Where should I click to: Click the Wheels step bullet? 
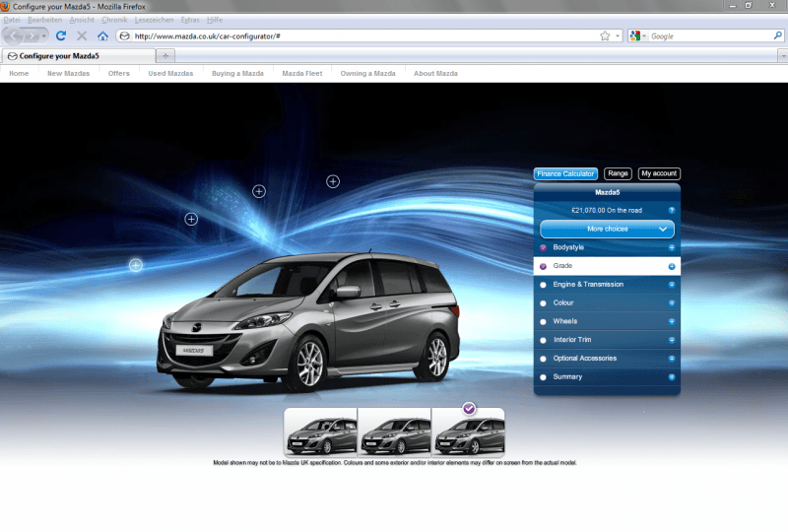pos(543,322)
